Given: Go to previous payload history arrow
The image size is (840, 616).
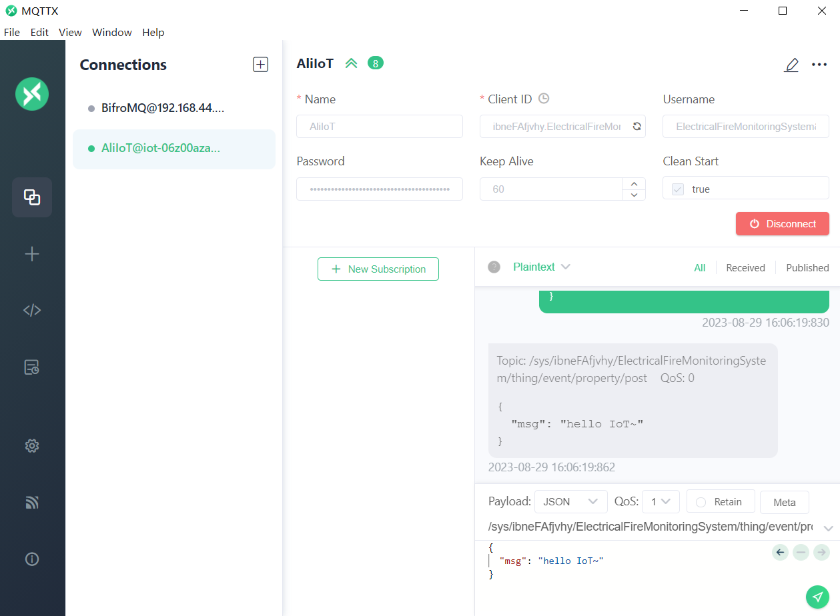Looking at the screenshot, I should pyautogui.click(x=781, y=552).
